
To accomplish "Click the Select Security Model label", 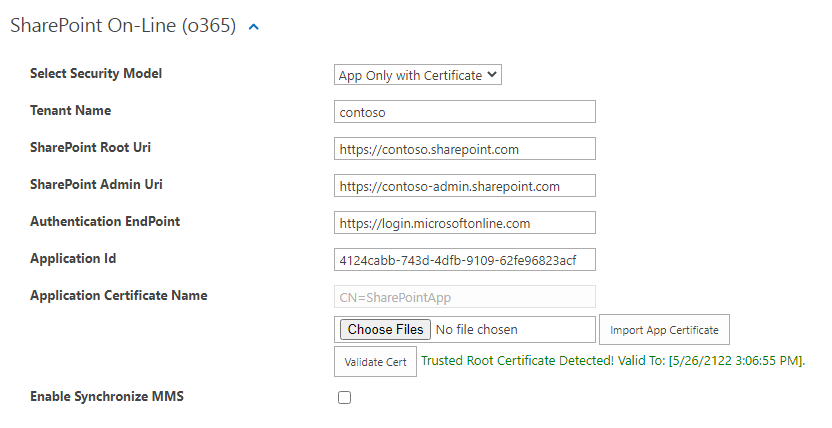I will point(96,74).
